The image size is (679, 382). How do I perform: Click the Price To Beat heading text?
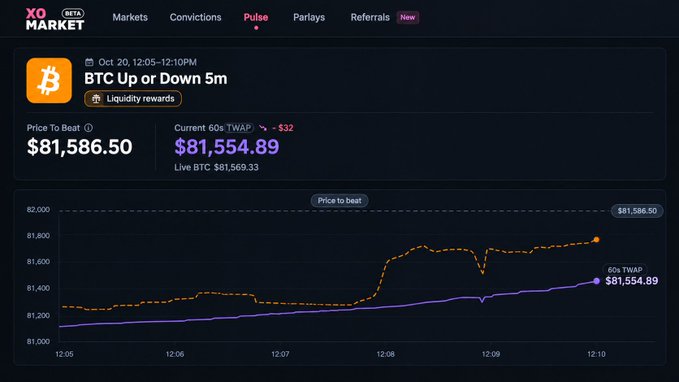coord(53,128)
